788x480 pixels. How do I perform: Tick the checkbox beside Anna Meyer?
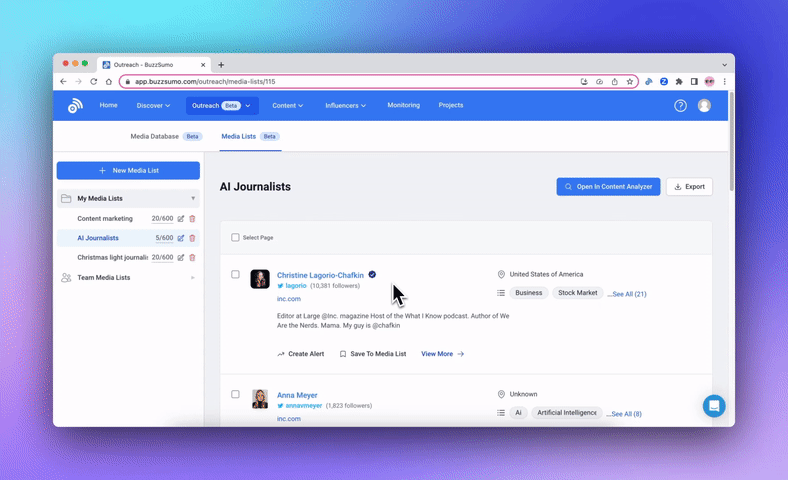(x=236, y=394)
